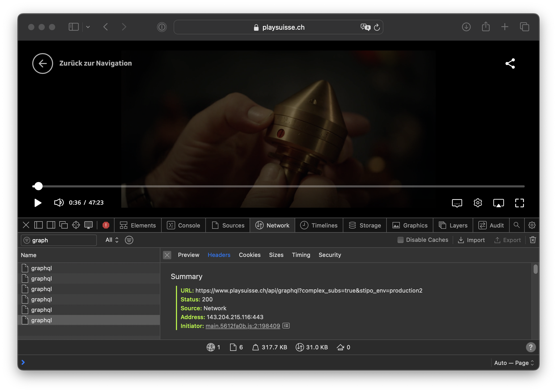Open the subtitles menu in player
This screenshot has width=557, height=392.
coord(457,203)
